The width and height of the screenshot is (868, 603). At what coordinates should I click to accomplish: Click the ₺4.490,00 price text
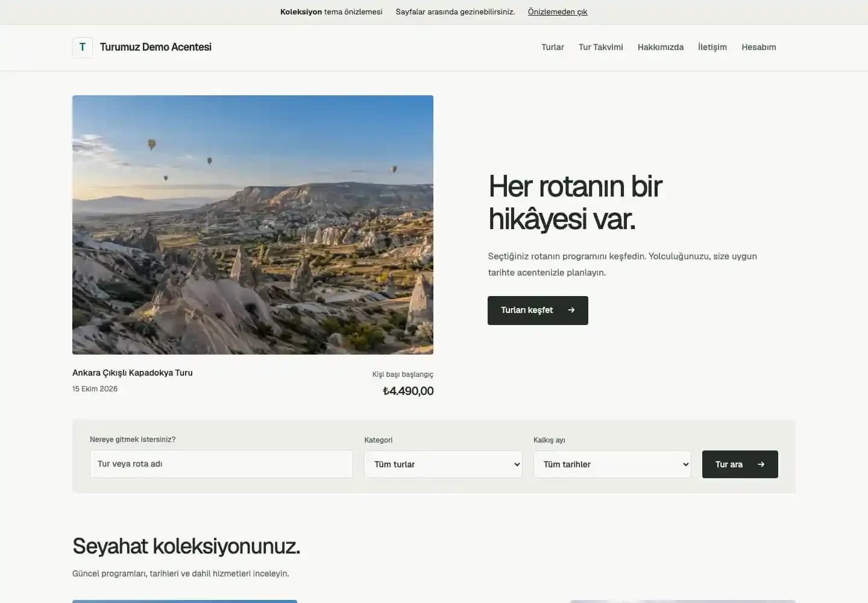408,391
